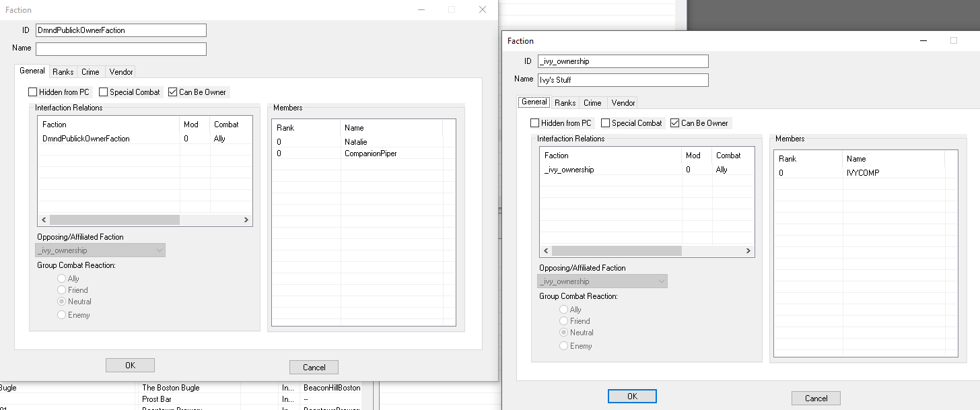980x410 pixels.
Task: Click Ally combat cell for DmndPublickOwnerFaction relation
Action: (x=231, y=139)
